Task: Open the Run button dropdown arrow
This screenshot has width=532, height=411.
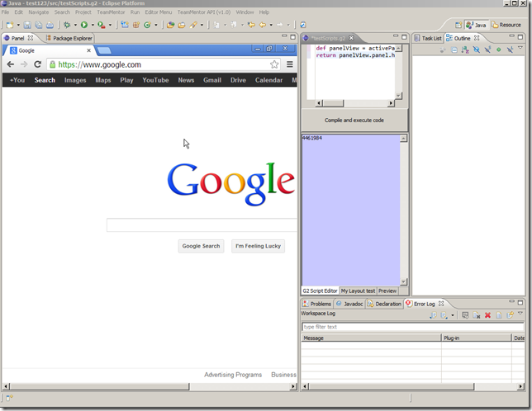Action: [x=91, y=26]
